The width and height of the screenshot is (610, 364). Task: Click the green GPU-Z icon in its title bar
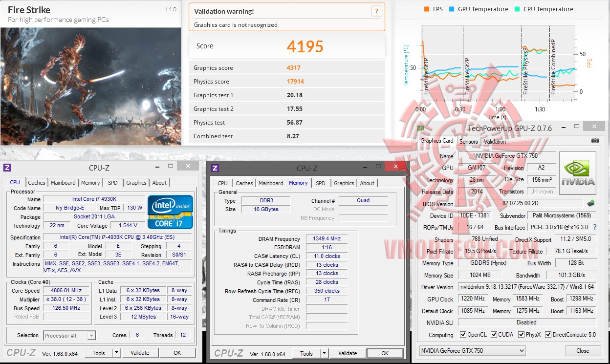pyautogui.click(x=420, y=128)
